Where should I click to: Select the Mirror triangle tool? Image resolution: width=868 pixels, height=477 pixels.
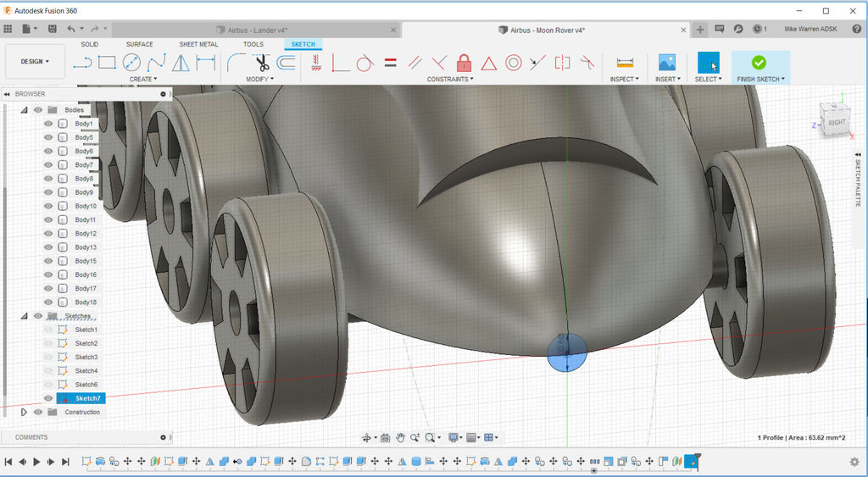(181, 63)
